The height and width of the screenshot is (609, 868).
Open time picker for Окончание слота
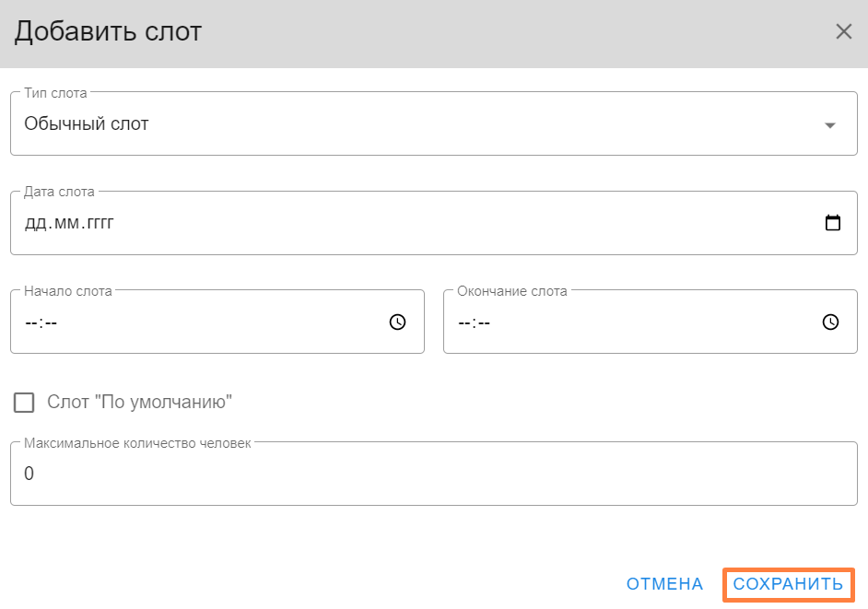830,322
